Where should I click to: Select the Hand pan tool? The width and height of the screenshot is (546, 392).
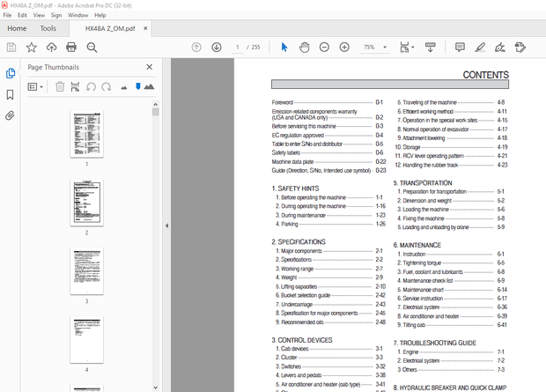[x=304, y=47]
